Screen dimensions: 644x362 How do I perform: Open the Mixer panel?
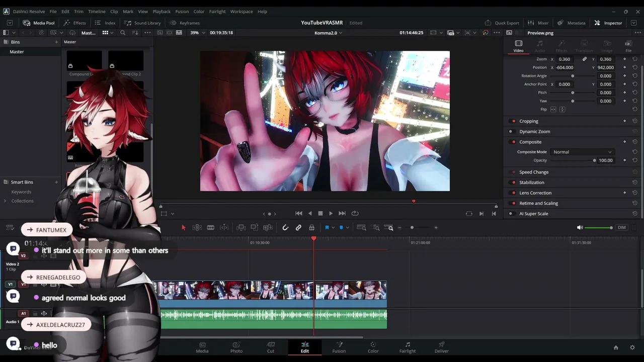pos(538,23)
